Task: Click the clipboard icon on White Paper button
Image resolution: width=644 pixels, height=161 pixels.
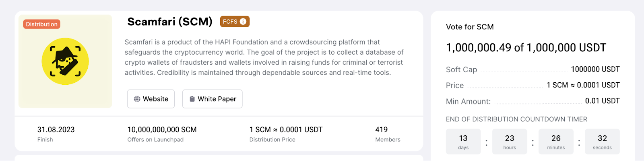Action: tap(192, 99)
